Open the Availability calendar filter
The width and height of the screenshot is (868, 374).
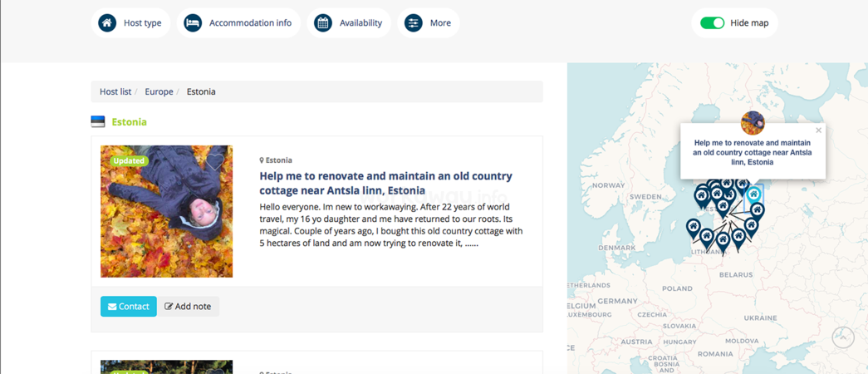[349, 22]
